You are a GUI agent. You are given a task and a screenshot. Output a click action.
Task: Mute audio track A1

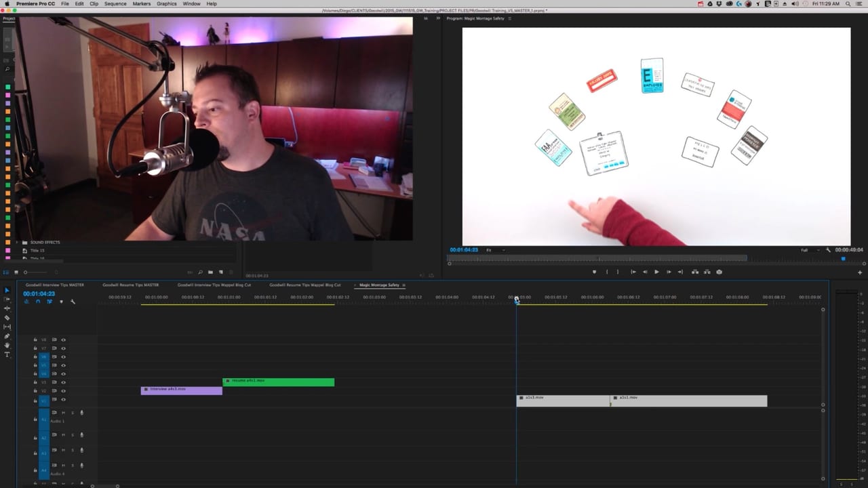coord(64,413)
